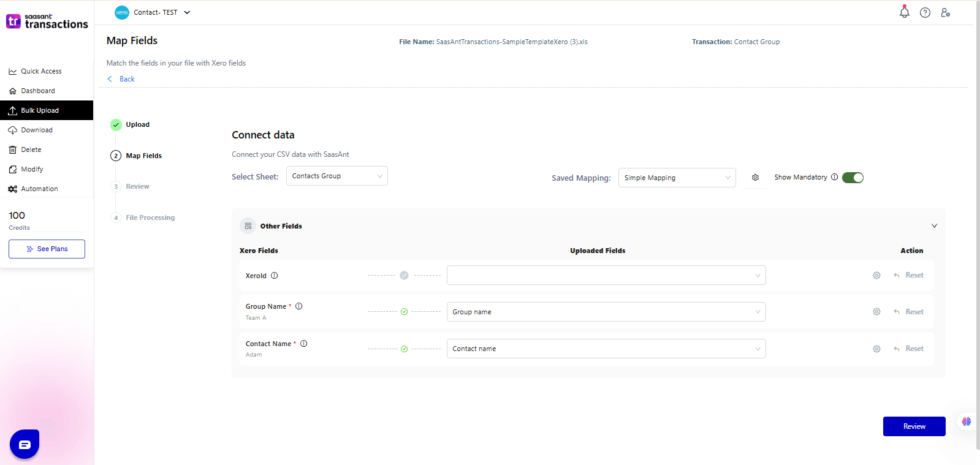Open the notifications bell icon
Image resolution: width=980 pixels, height=465 pixels.
[x=904, y=12]
